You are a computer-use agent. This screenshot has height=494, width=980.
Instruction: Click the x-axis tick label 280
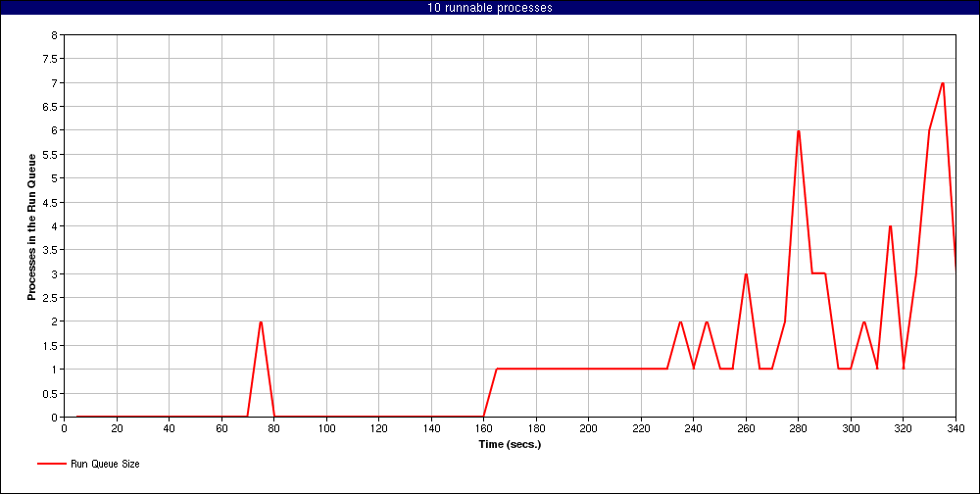(799, 428)
